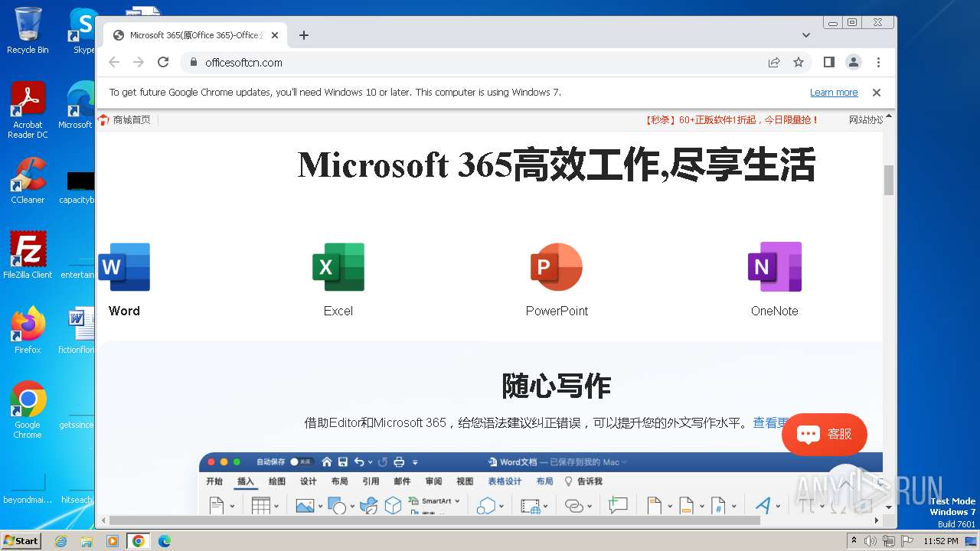
Task: Open the 商城首页 link
Action: point(132,120)
